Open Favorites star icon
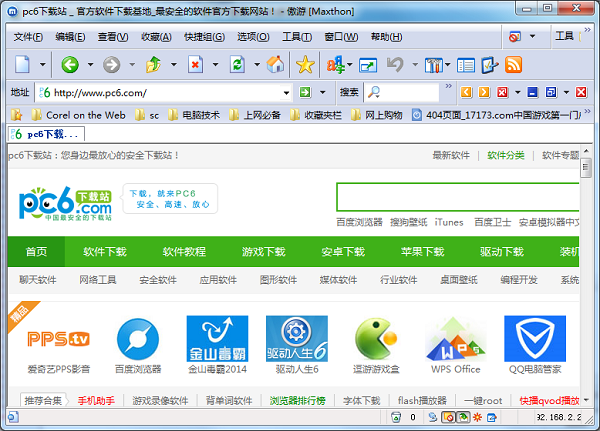The width and height of the screenshot is (600, 431). pyautogui.click(x=305, y=64)
